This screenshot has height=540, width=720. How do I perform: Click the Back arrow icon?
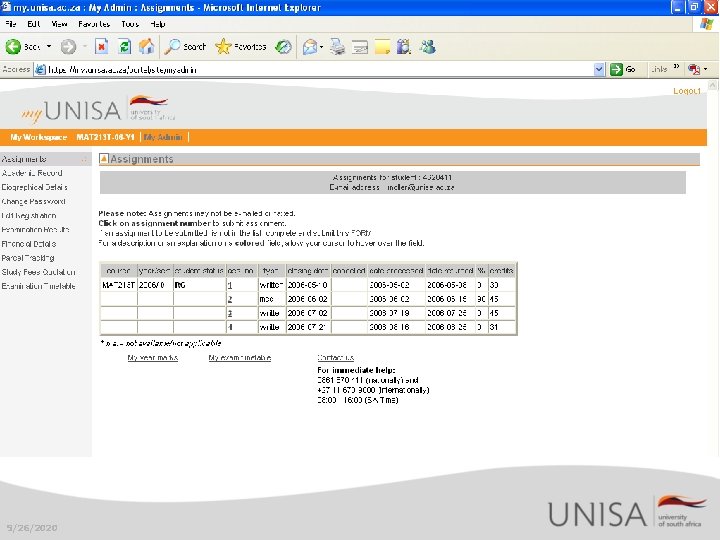click(x=13, y=46)
